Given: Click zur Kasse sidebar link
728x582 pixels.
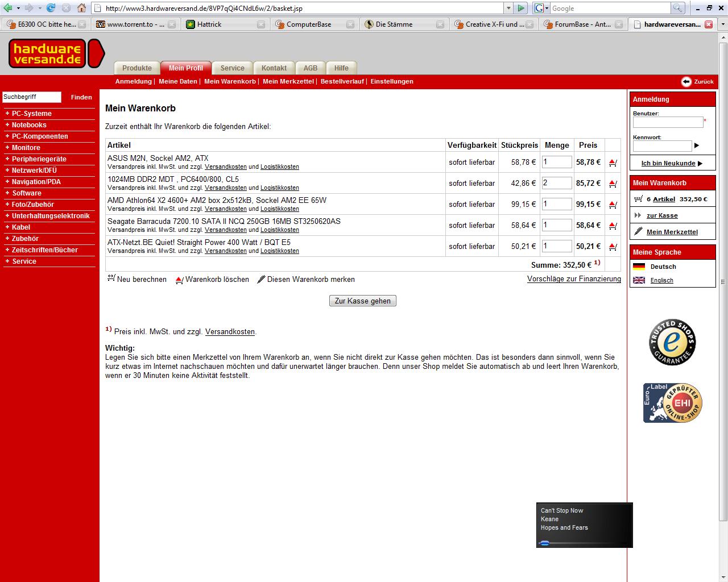Looking at the screenshot, I should 662,215.
